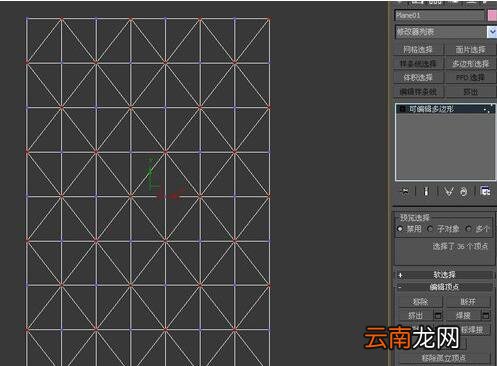Select 可编辑多边形 in modifier stack
Screen dimensions: 497x366
(x=445, y=109)
